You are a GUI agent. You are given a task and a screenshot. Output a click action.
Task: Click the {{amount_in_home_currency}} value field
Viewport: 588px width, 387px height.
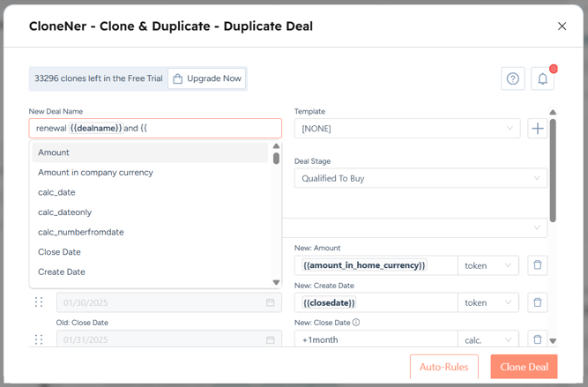(376, 265)
